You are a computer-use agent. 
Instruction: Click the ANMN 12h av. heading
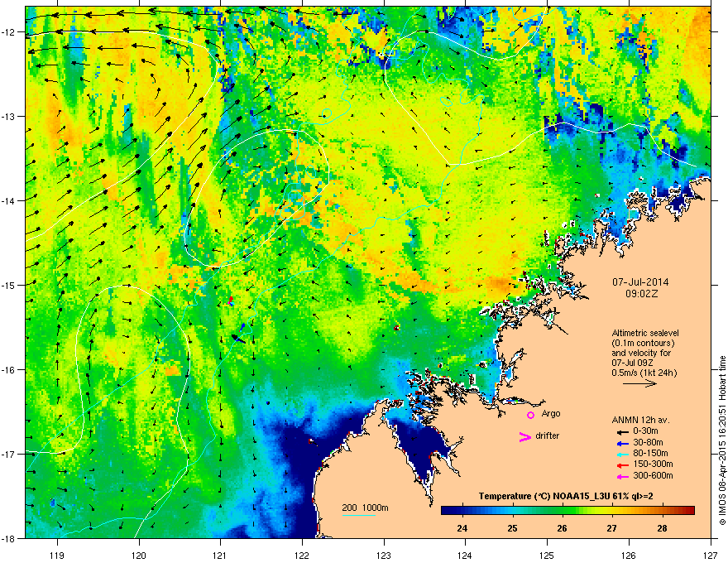(x=640, y=420)
